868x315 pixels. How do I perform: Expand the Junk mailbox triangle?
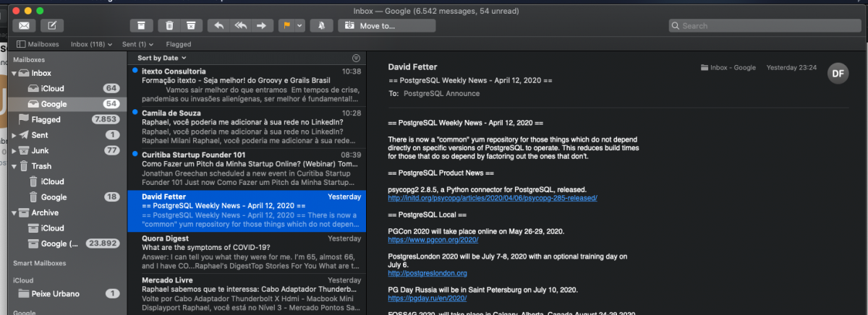point(14,150)
